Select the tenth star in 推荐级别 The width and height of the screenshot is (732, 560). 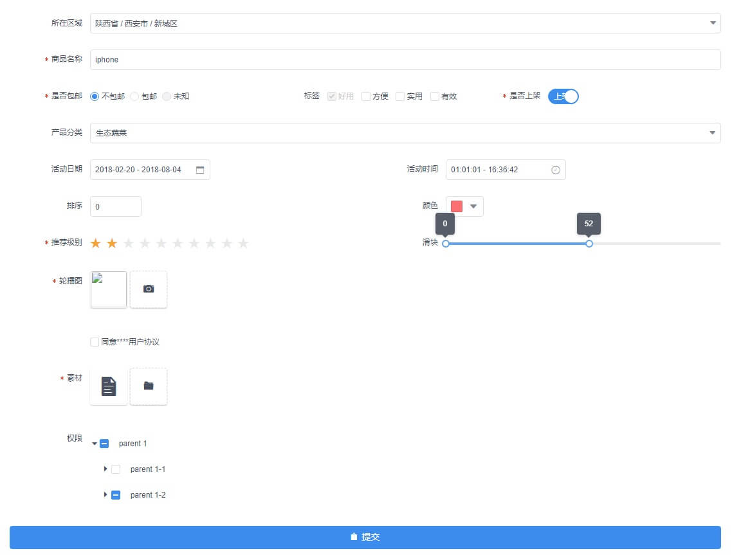click(x=243, y=243)
